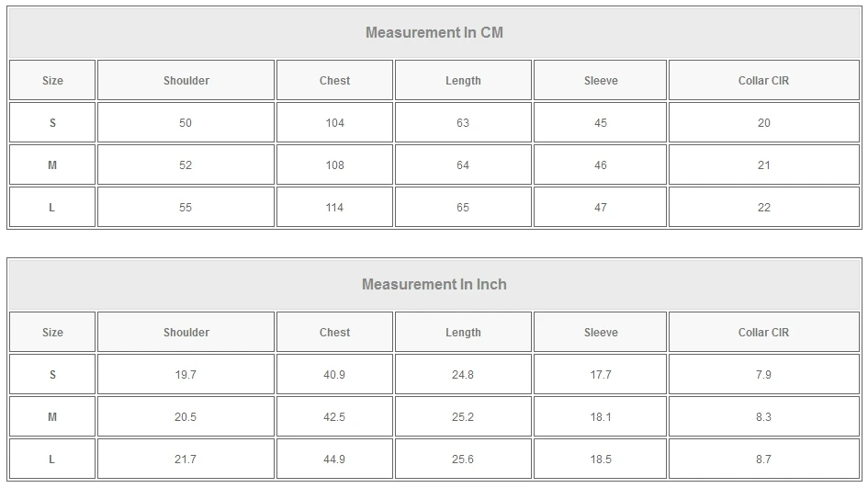Image resolution: width=868 pixels, height=488 pixels.
Task: Click the Measurement In Inch title
Action: (434, 284)
